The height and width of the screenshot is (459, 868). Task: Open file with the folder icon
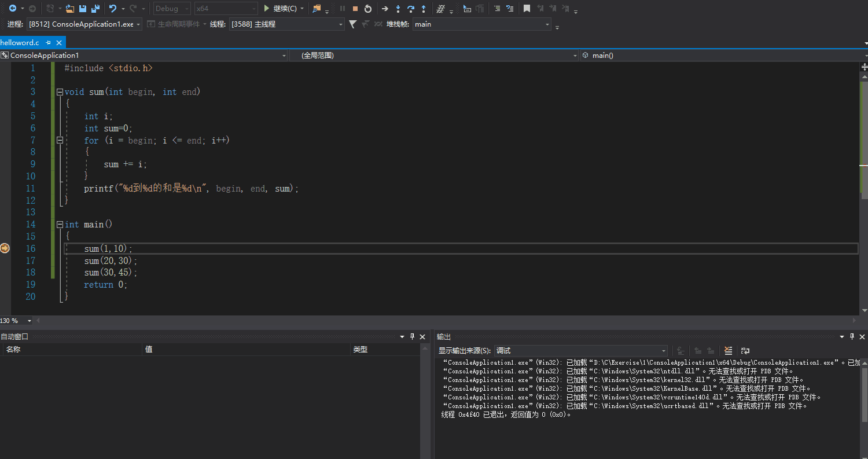[x=70, y=9]
